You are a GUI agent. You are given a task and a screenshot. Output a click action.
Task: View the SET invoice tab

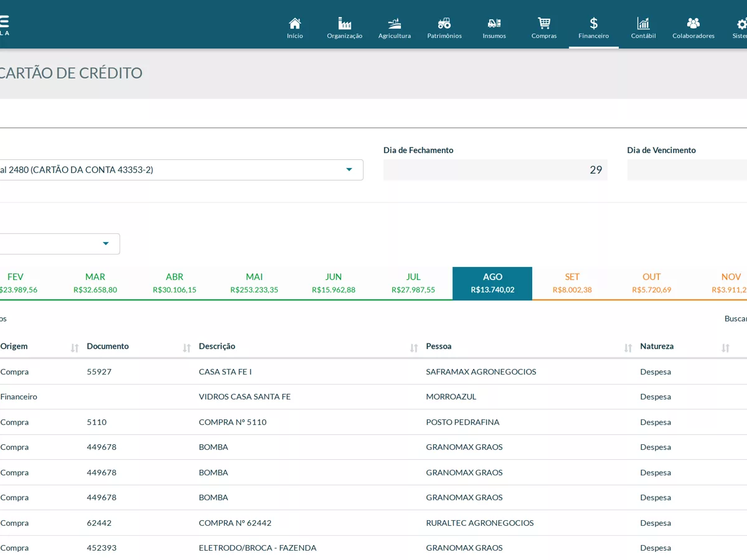point(572,283)
